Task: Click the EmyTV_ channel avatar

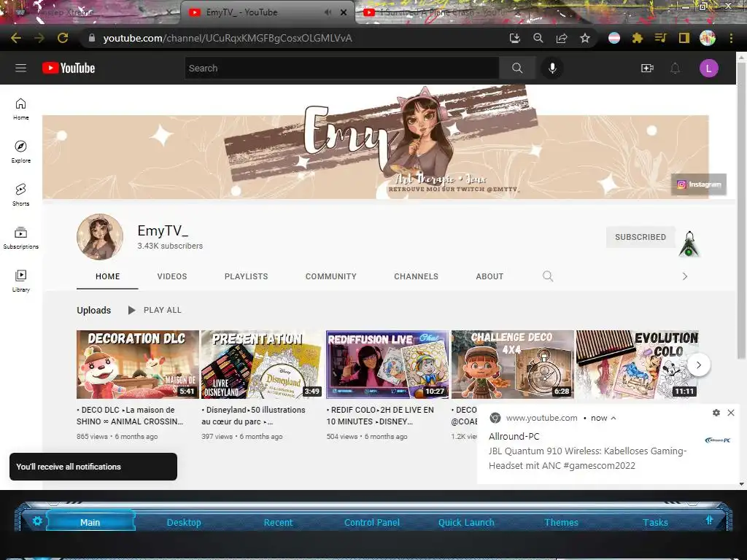Action: point(100,237)
